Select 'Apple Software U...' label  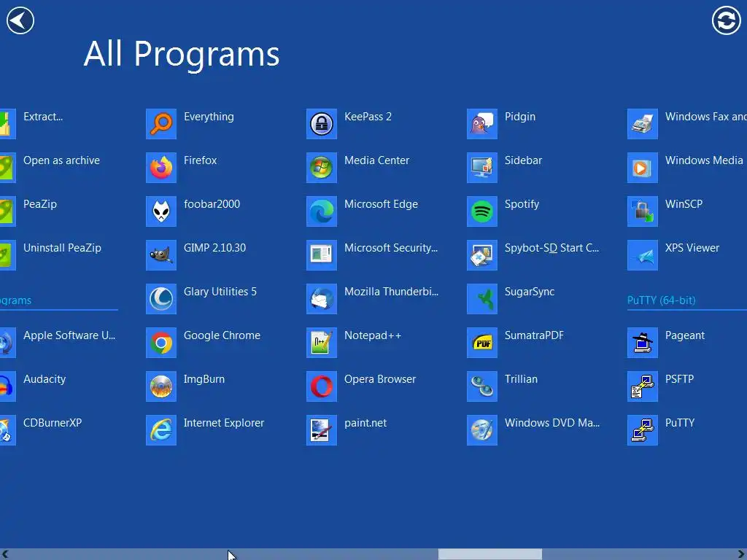pyautogui.click(x=69, y=335)
